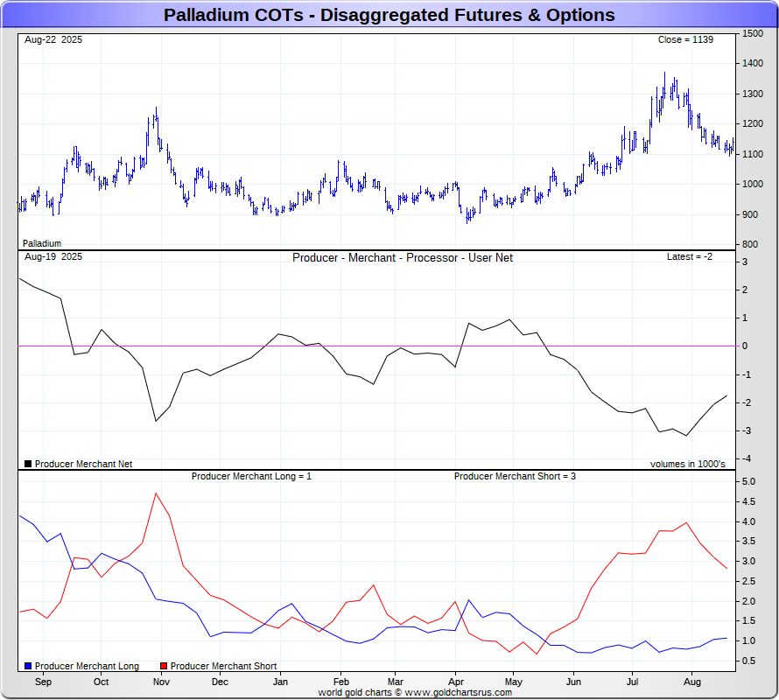Viewport: 779px width, 700px height.
Task: Click the late-October peak of the red short line
Action: [156, 493]
